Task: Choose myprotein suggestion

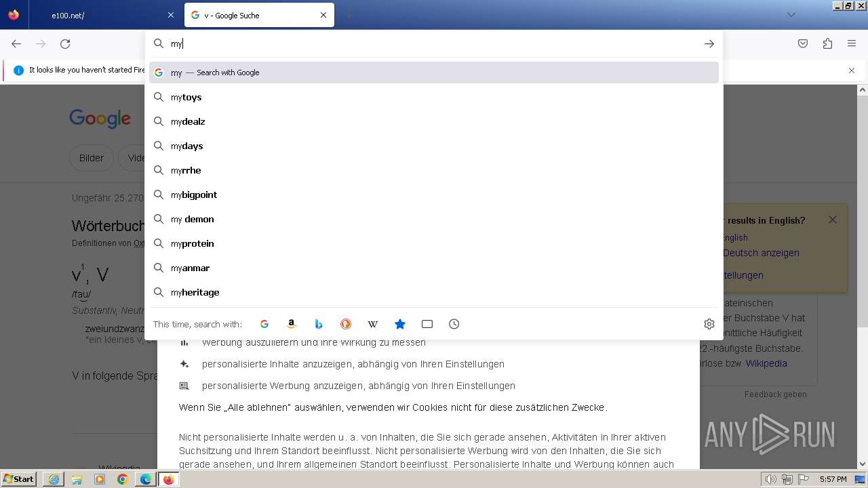Action: pos(434,243)
